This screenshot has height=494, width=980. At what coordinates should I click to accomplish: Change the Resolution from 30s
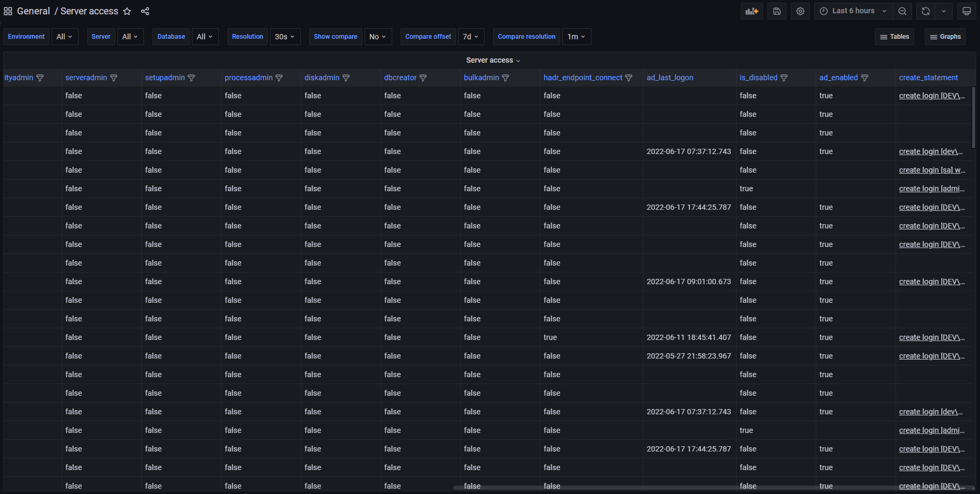pos(285,36)
